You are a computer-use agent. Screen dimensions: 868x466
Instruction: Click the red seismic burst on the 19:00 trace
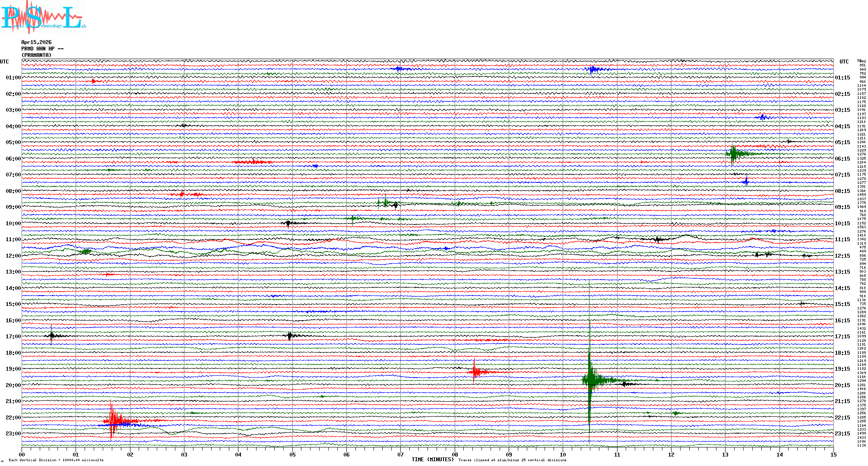(475, 372)
